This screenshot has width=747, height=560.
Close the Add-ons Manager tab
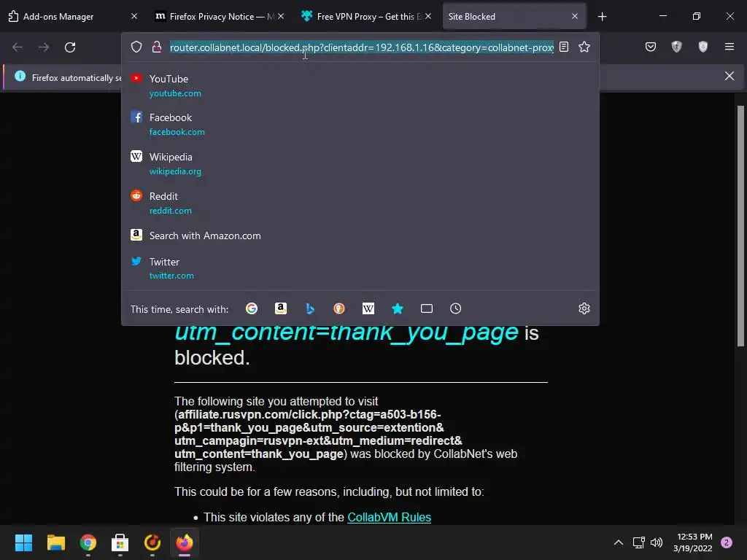[134, 17]
